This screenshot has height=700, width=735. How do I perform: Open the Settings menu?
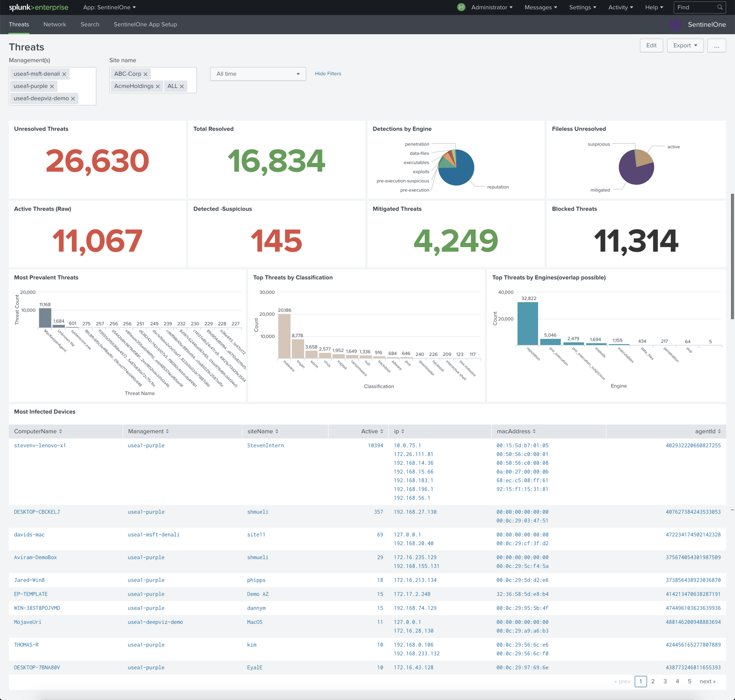coord(582,7)
